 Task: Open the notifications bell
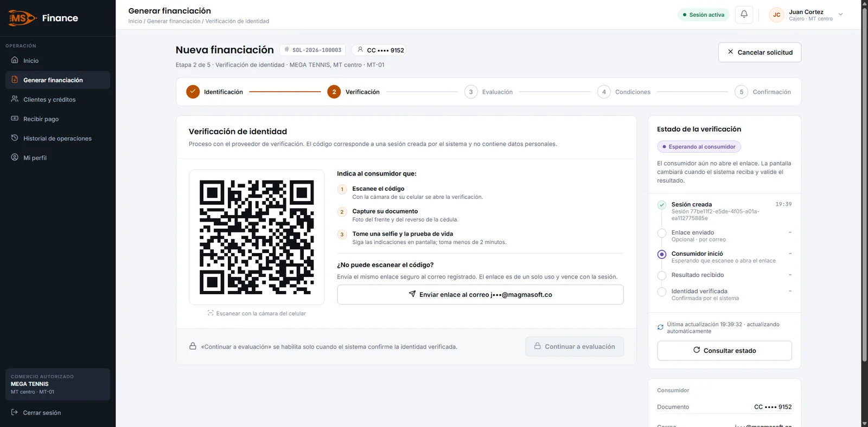pyautogui.click(x=744, y=15)
